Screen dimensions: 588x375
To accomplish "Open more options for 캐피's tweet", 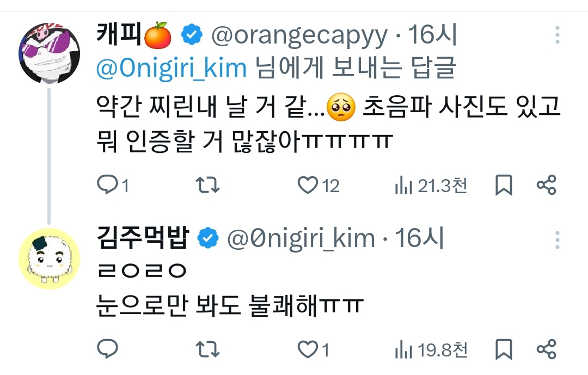I will (x=557, y=35).
